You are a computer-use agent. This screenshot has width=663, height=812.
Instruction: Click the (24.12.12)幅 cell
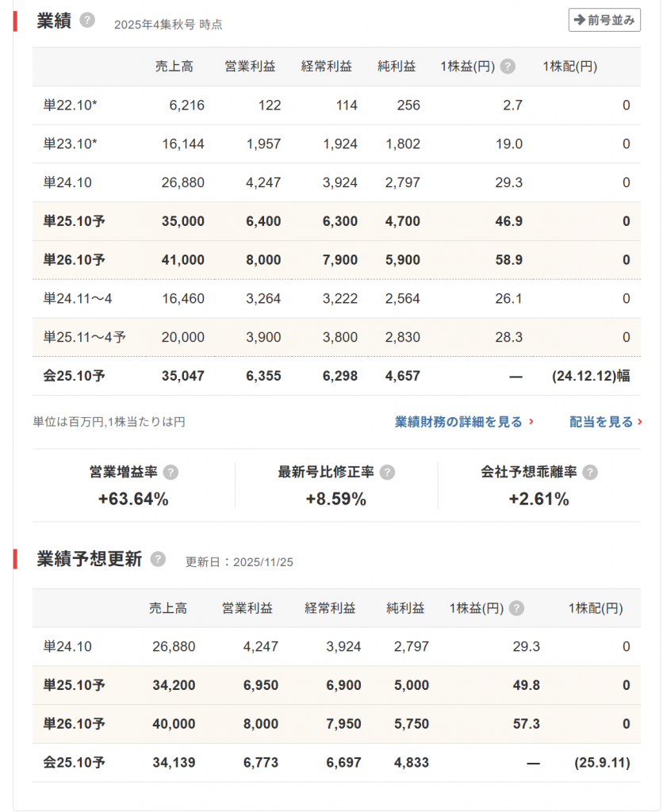click(591, 376)
